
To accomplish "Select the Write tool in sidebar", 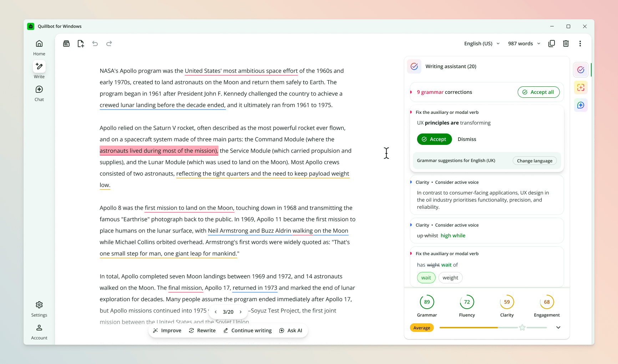I will pos(39,70).
